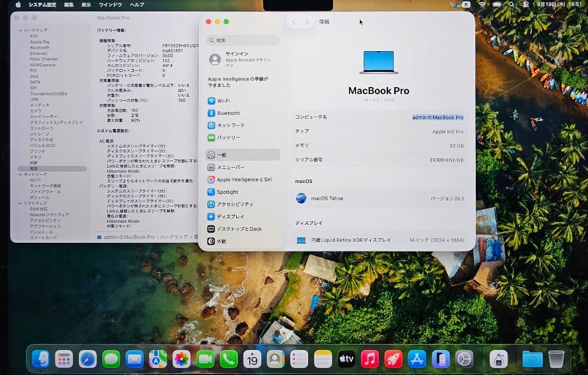Open Wi-Fi settings from the sidebar
588x375 pixels.
(x=222, y=100)
